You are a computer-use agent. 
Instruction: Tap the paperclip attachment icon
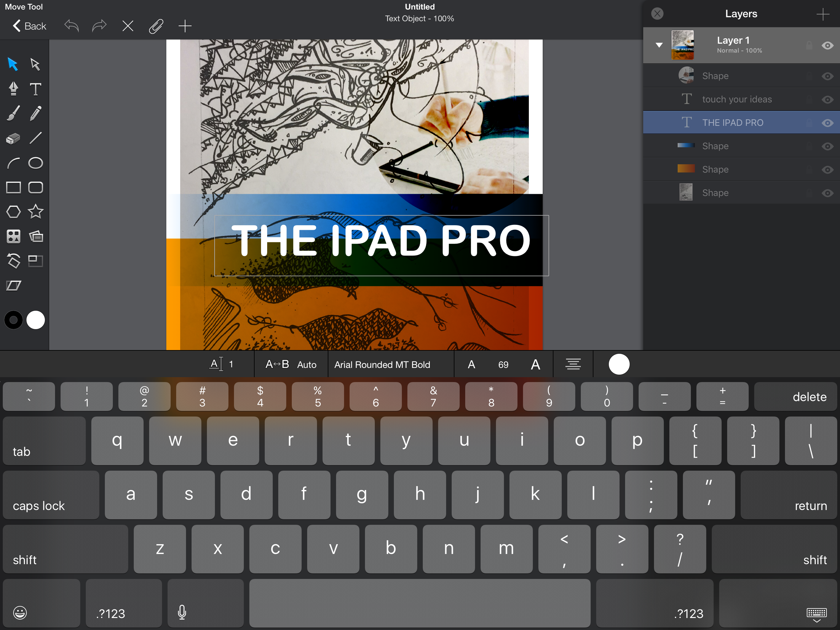[x=156, y=26]
